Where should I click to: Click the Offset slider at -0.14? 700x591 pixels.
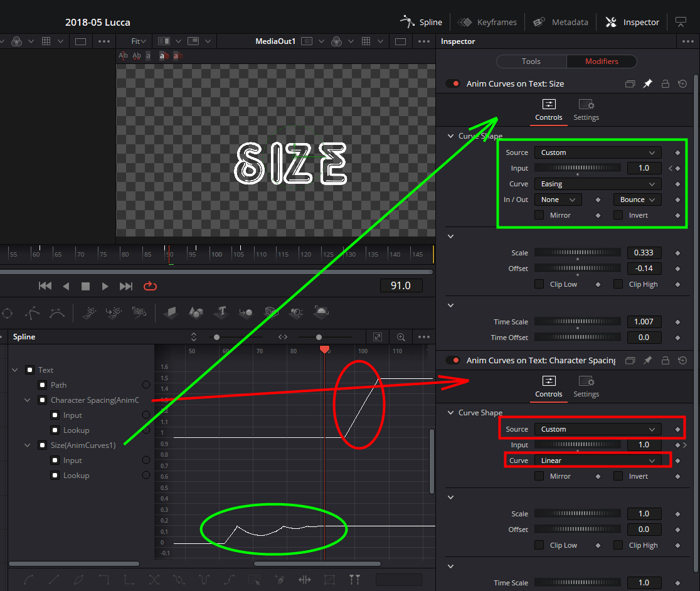(578, 269)
